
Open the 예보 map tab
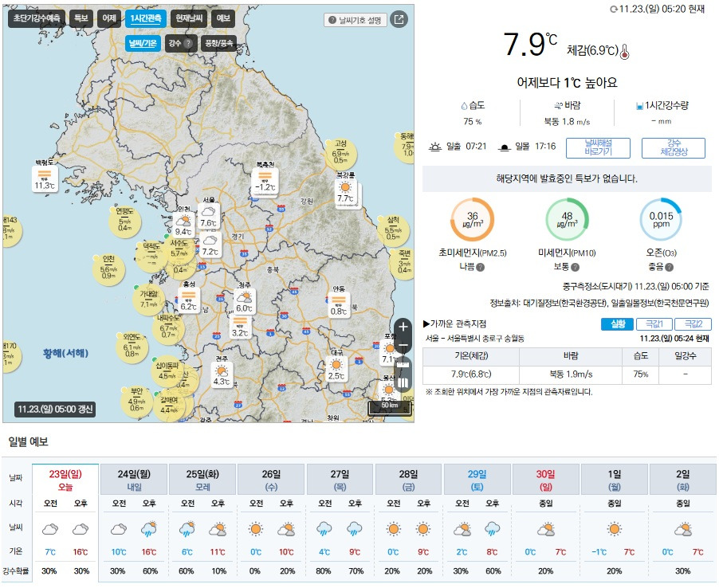pos(223,18)
